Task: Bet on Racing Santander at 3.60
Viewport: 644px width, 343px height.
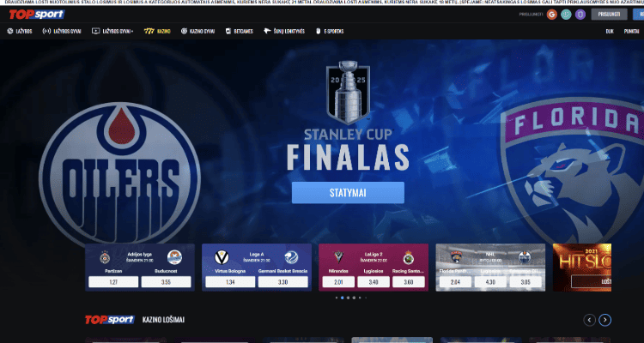Action: (409, 282)
